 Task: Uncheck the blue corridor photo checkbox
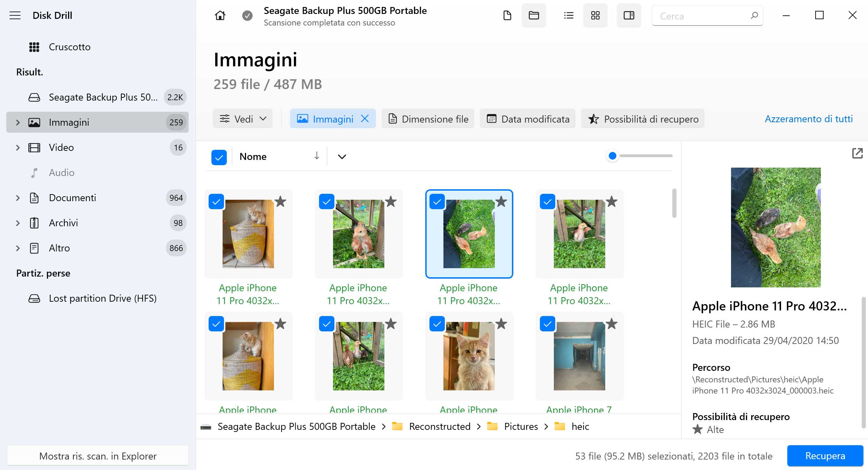[548, 324]
